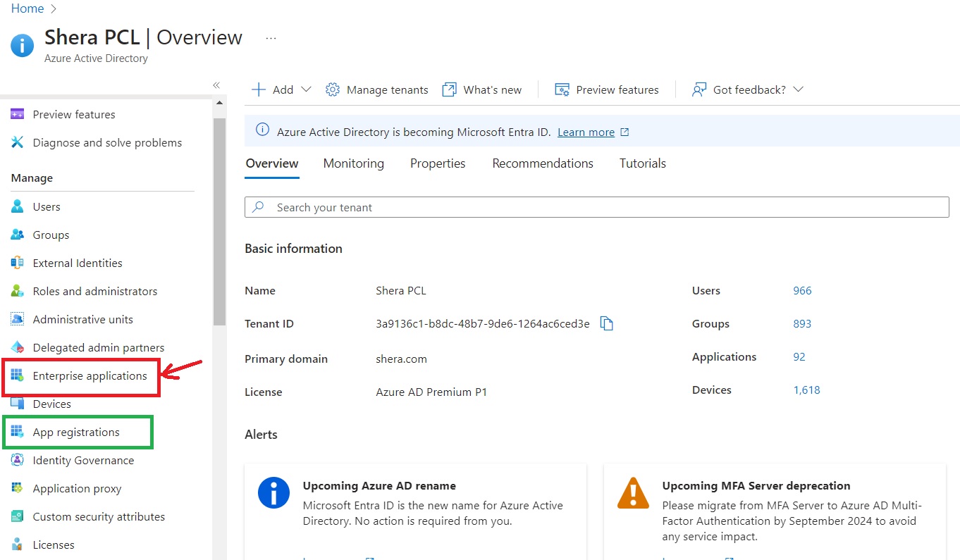The width and height of the screenshot is (960, 560).
Task: Collapse the sidebar with double chevron
Action: (x=216, y=85)
